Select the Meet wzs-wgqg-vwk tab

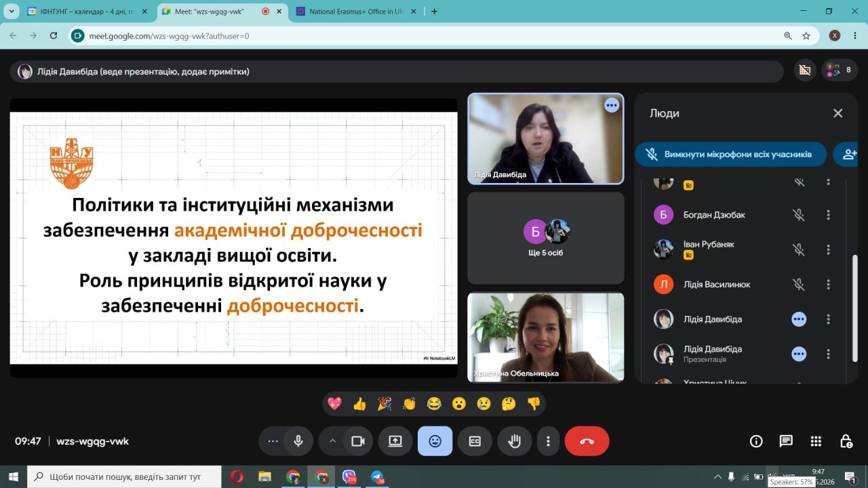click(221, 12)
